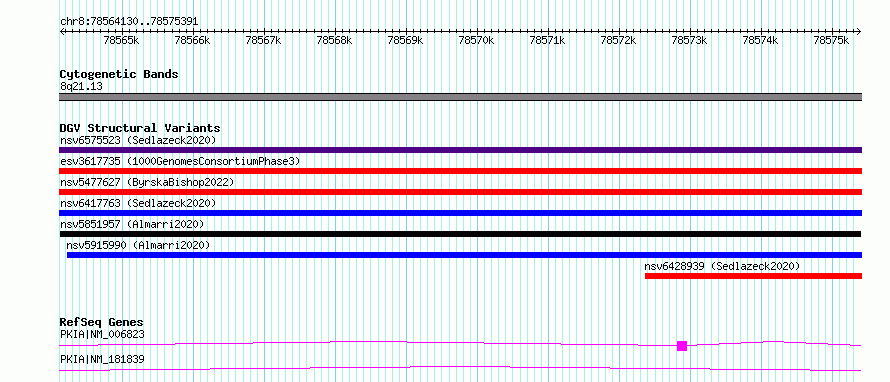Open the nsv6417763 (Sedlazeck2020) label
Screen dimensions: 890x382
138,203
